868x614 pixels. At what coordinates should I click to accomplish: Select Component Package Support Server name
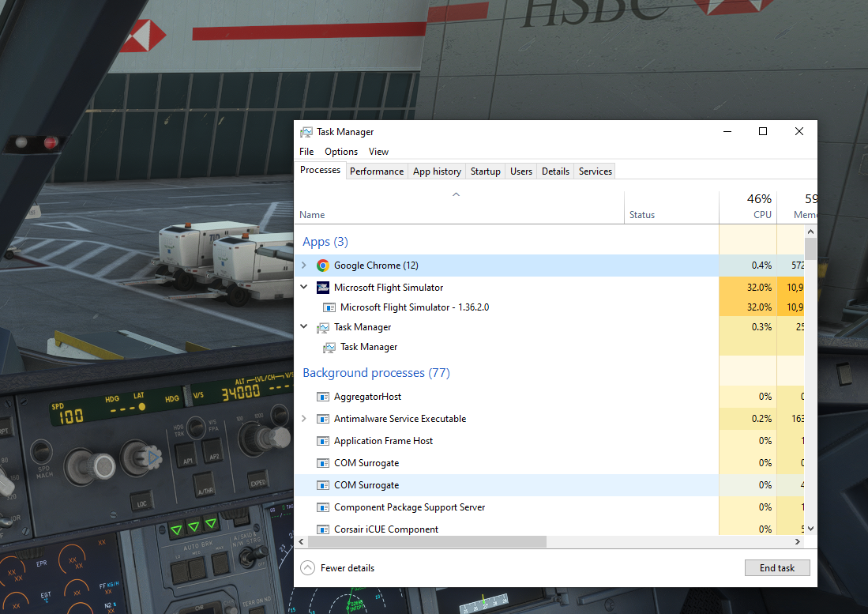point(409,507)
